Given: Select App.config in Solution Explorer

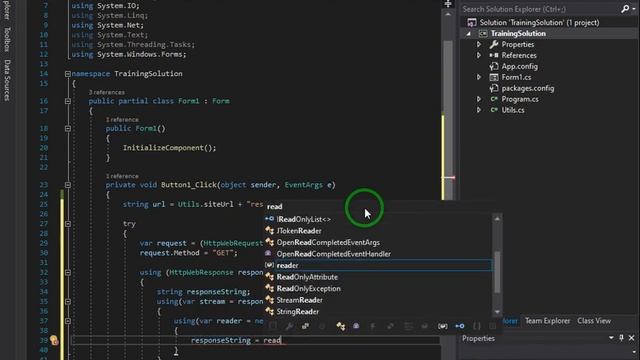Looking at the screenshot, I should point(519,66).
